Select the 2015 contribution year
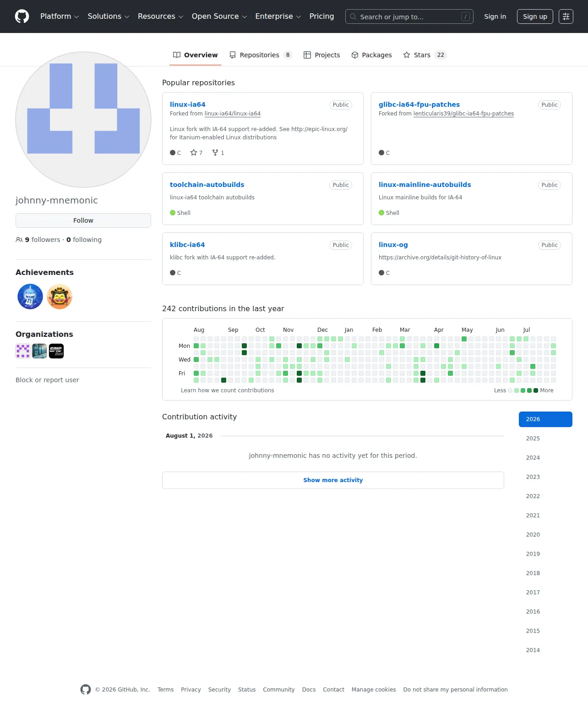Image resolution: width=588 pixels, height=714 pixels. pyautogui.click(x=545, y=631)
